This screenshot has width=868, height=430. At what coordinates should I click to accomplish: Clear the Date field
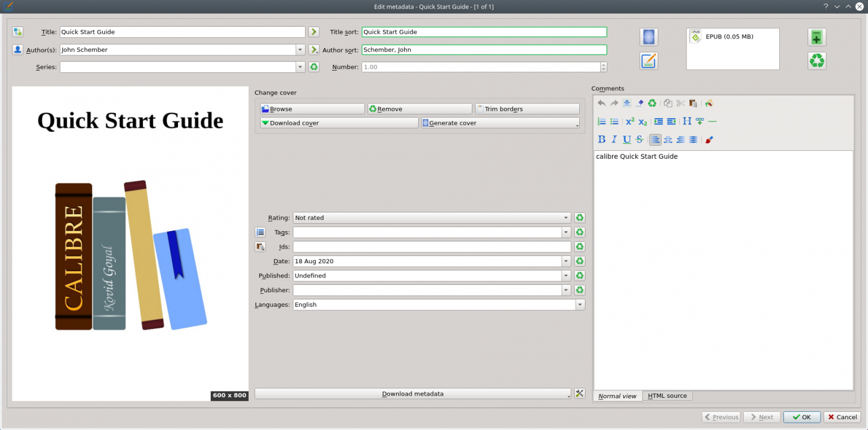579,261
